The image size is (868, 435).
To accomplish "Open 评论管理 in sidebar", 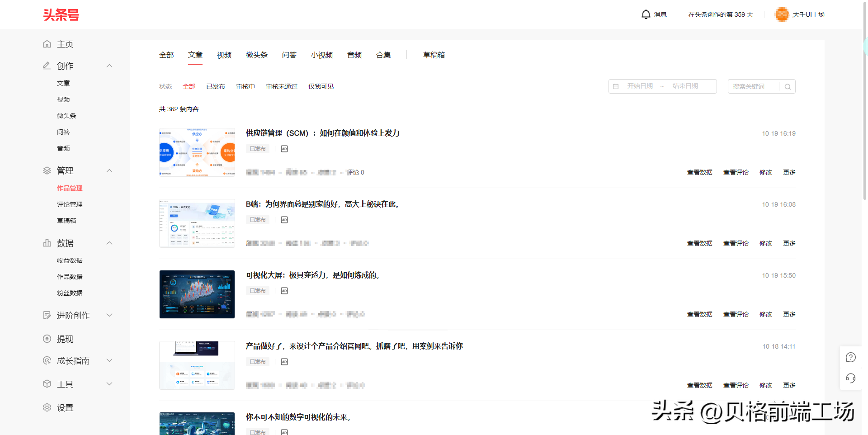I will tap(70, 204).
